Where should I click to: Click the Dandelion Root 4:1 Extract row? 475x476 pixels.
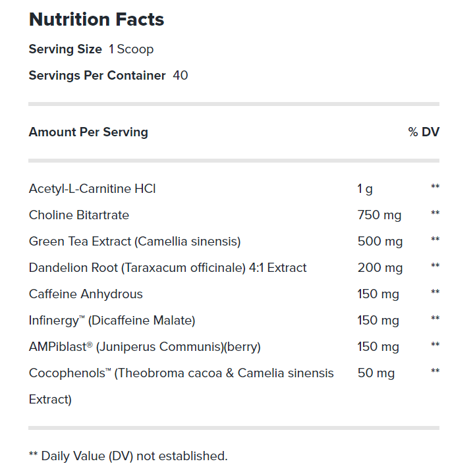(167, 268)
